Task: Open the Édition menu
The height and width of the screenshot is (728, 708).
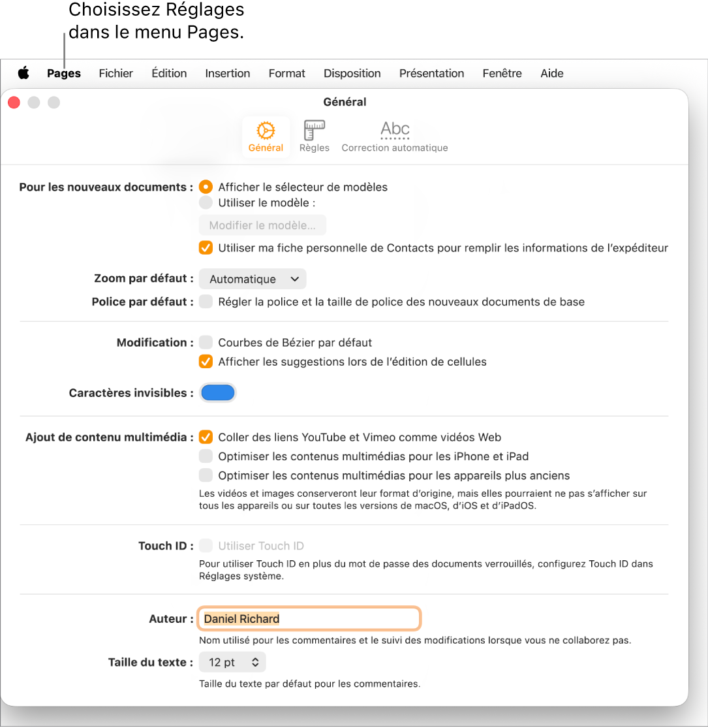Action: pos(170,73)
